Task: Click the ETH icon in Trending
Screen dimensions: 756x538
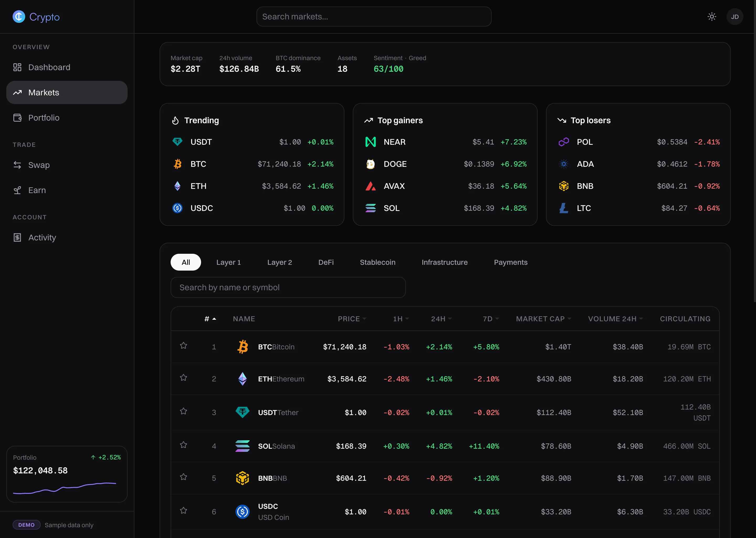Action: pyautogui.click(x=177, y=186)
